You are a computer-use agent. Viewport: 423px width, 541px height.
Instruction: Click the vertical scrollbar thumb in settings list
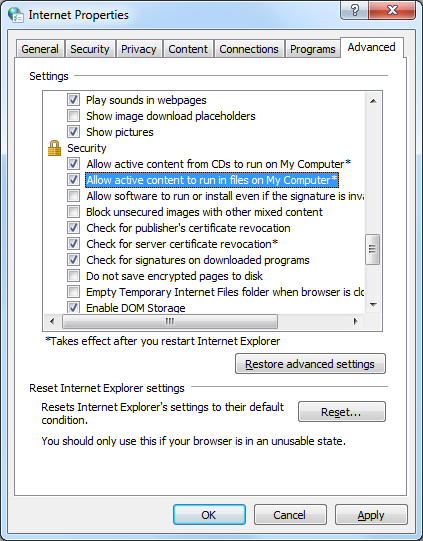(373, 249)
